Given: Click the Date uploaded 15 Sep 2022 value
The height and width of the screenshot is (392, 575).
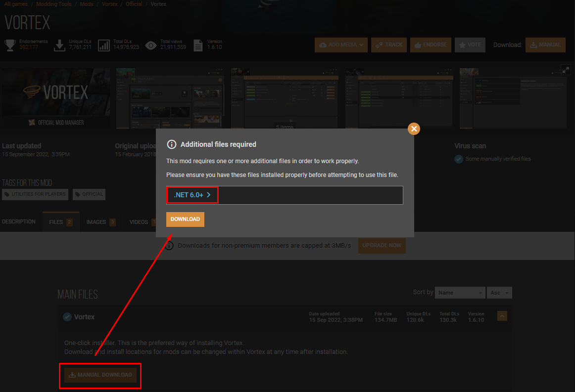Looking at the screenshot, I should [335, 320].
